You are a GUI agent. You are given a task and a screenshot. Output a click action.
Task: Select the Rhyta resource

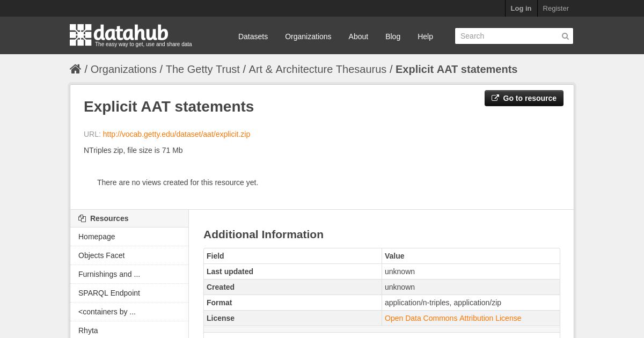coord(129,330)
